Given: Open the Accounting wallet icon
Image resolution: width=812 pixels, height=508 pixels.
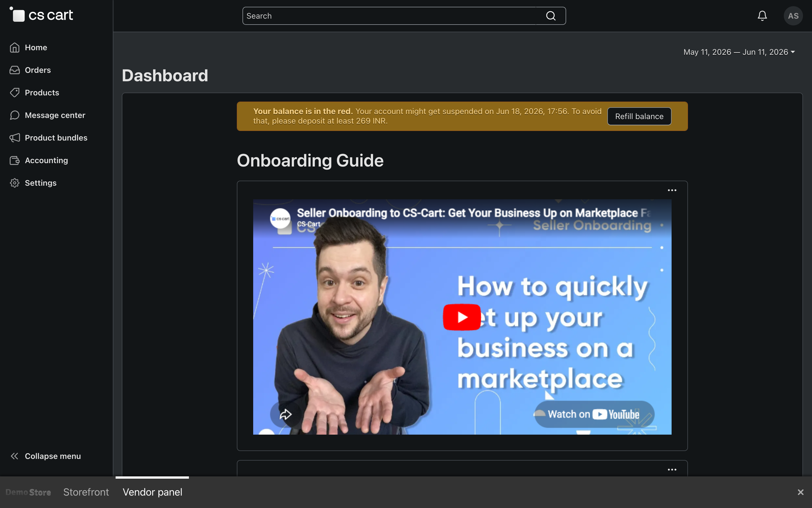Looking at the screenshot, I should 14,160.
